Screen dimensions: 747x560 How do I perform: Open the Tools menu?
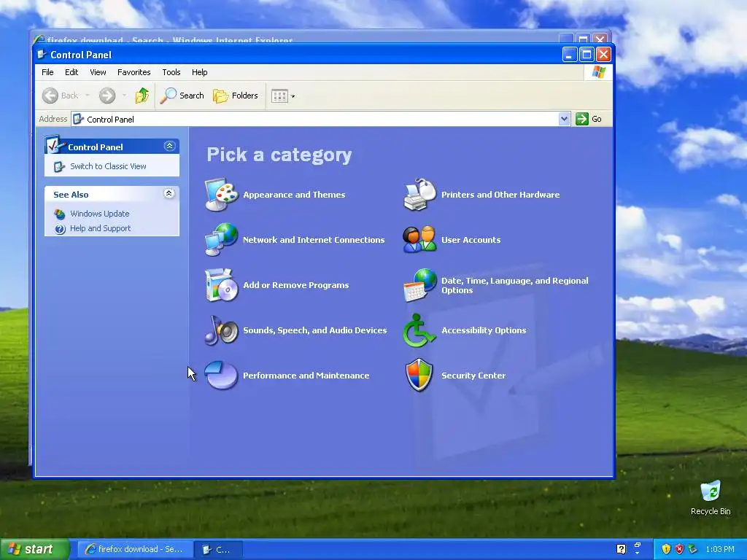click(171, 72)
